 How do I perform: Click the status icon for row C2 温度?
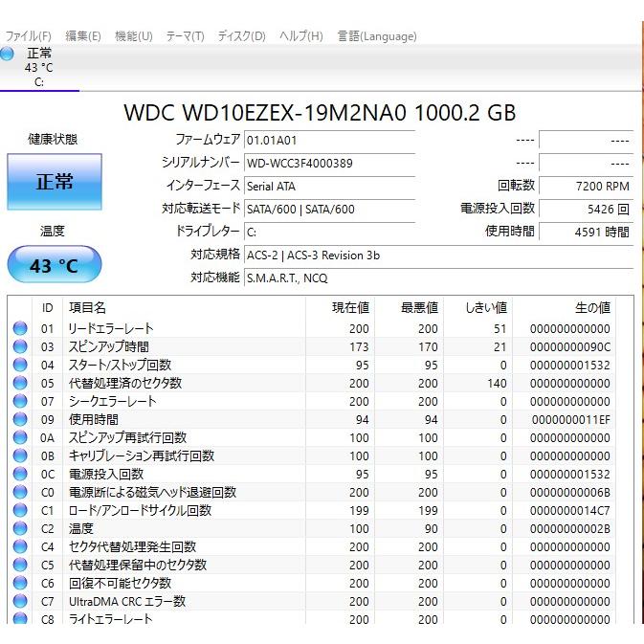click(x=20, y=528)
